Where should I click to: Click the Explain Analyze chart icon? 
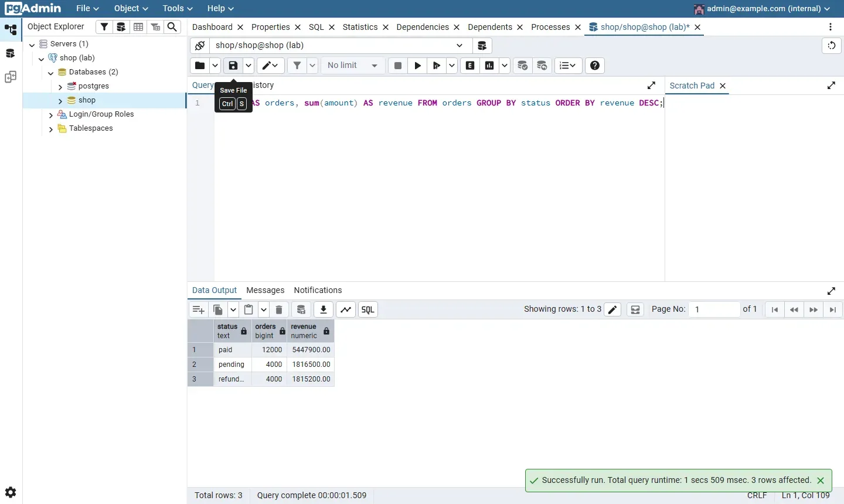pyautogui.click(x=489, y=66)
